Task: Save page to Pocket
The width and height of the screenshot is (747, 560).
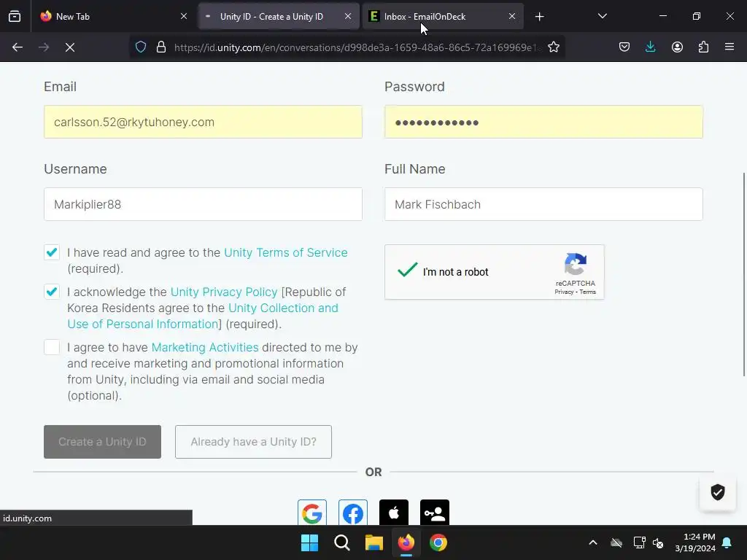Action: coord(624,47)
